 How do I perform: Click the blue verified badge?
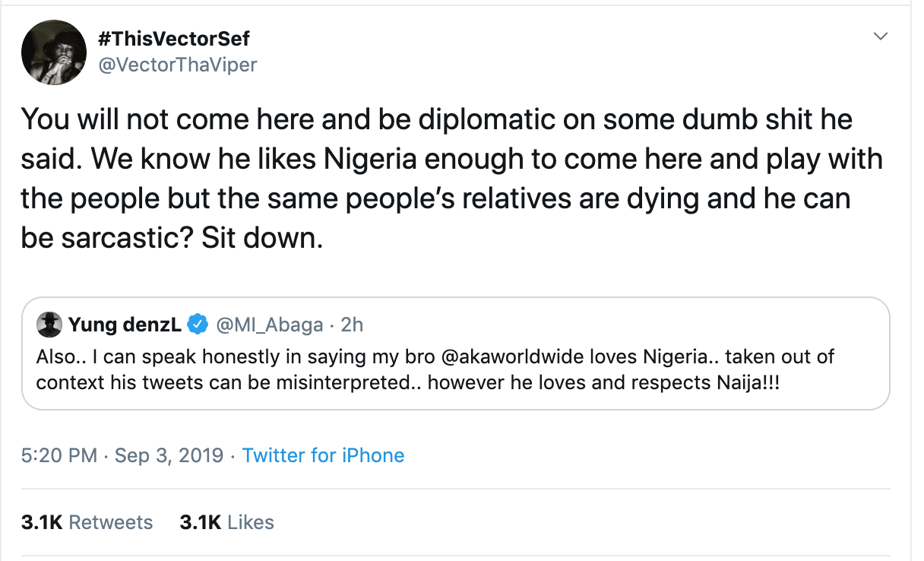point(198,325)
